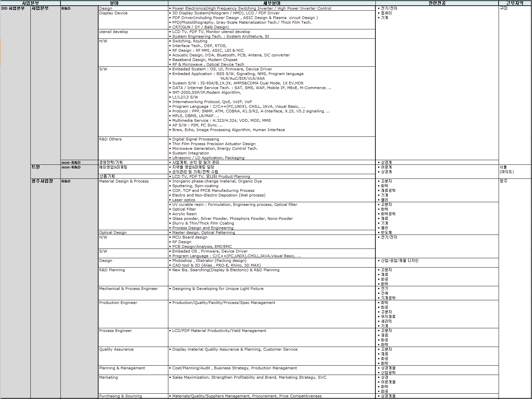Click 'Designing & Developing for Unique Light Fixture'
The width and height of the screenshot is (532, 399).
[x=216, y=289]
